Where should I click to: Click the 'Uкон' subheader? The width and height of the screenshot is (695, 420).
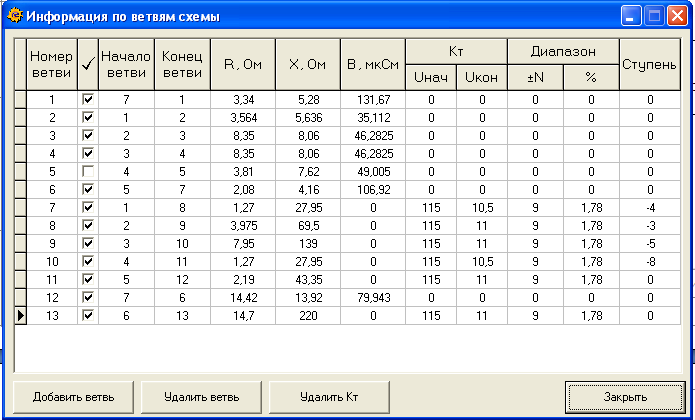click(x=482, y=78)
